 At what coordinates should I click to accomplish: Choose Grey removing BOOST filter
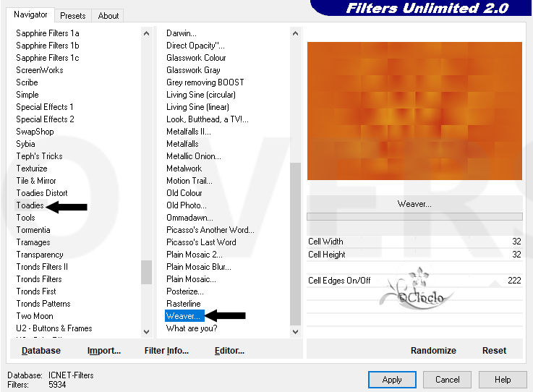pyautogui.click(x=205, y=82)
